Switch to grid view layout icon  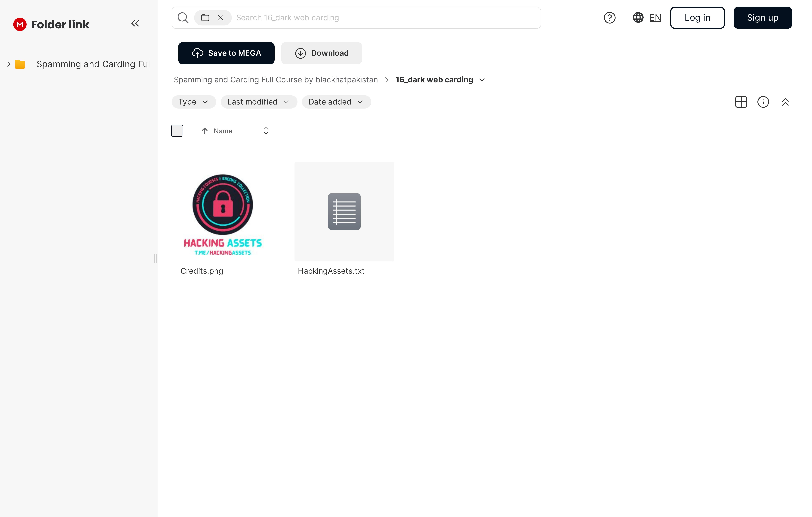coord(741,102)
